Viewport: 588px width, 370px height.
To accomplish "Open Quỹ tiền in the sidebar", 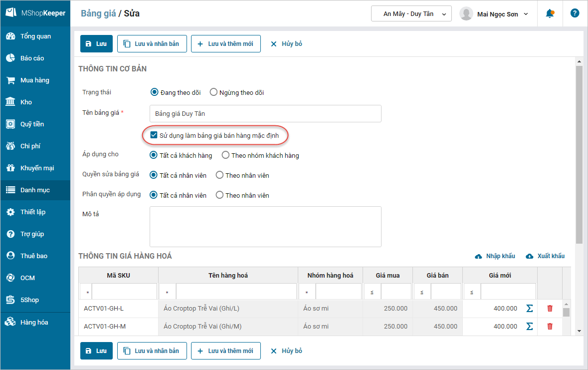I will [x=35, y=124].
